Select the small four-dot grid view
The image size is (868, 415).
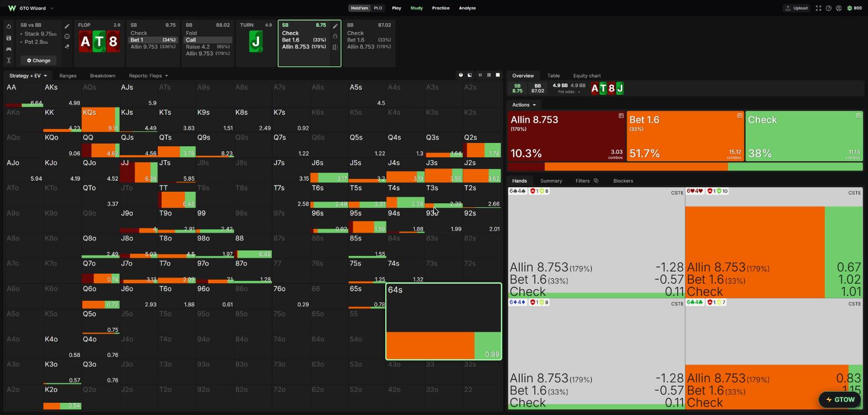point(480,75)
